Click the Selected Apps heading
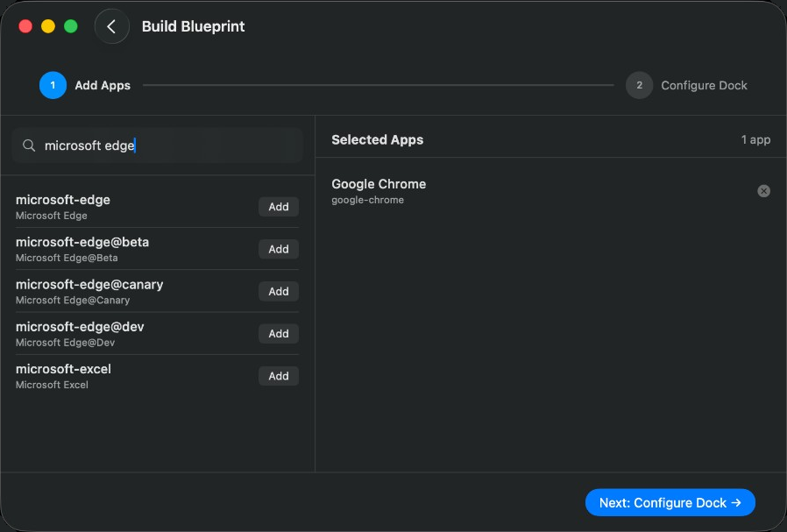 (378, 139)
